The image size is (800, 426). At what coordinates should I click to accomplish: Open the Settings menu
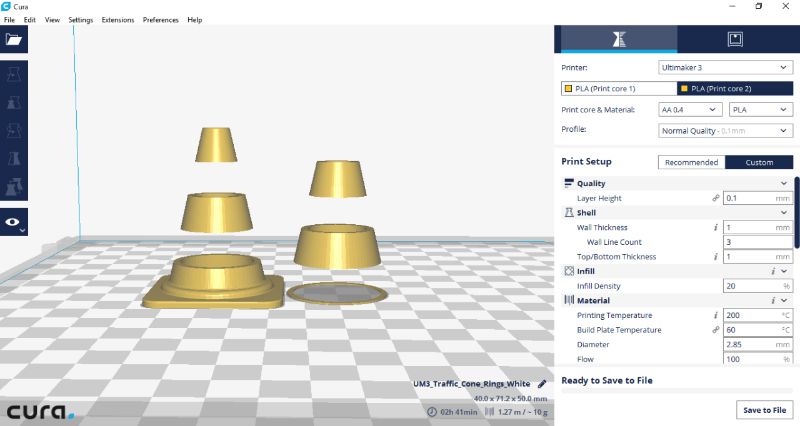[x=81, y=20]
